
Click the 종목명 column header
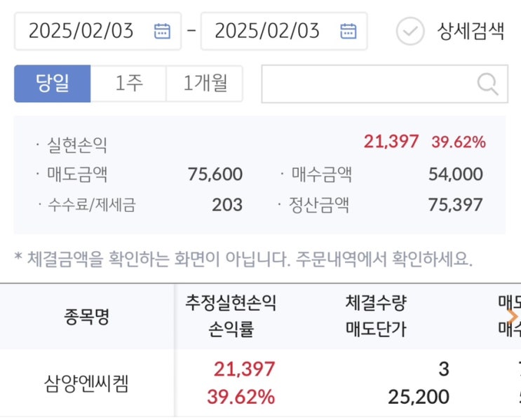(x=87, y=316)
